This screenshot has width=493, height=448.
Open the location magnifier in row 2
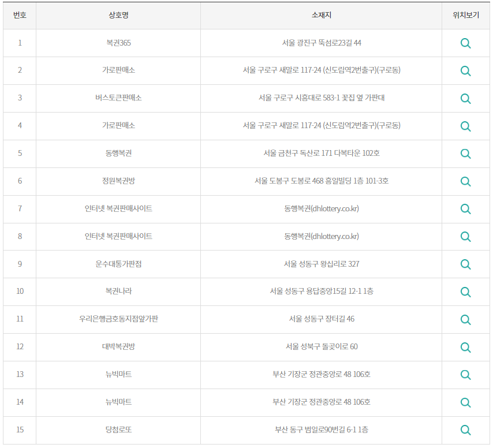tap(465, 71)
